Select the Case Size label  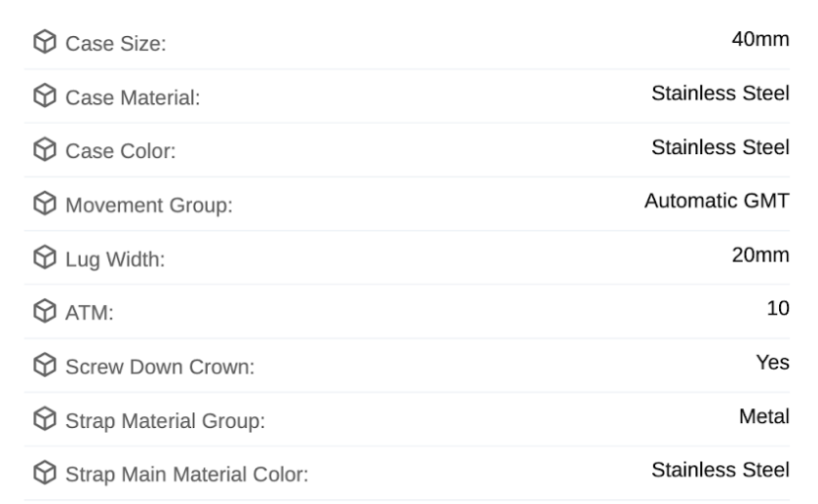tap(116, 44)
